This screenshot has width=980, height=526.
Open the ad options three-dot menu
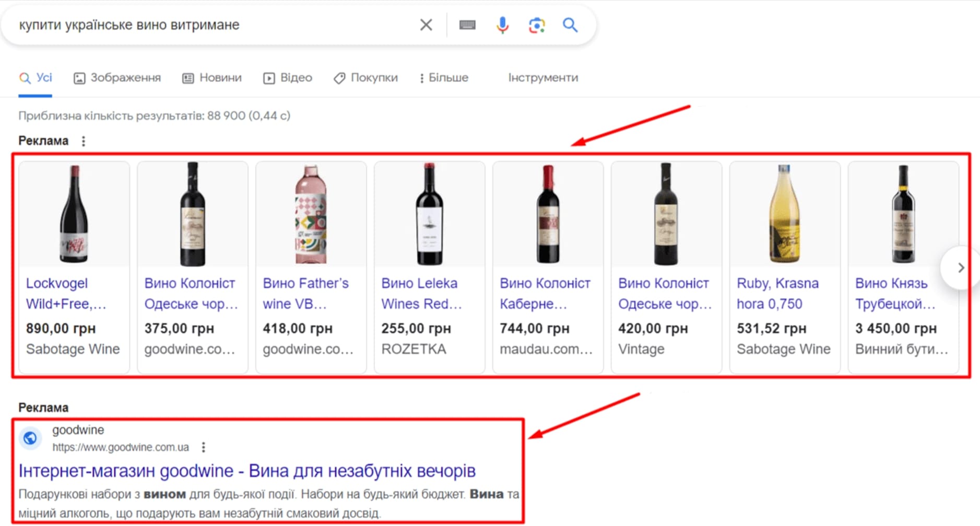coord(83,141)
